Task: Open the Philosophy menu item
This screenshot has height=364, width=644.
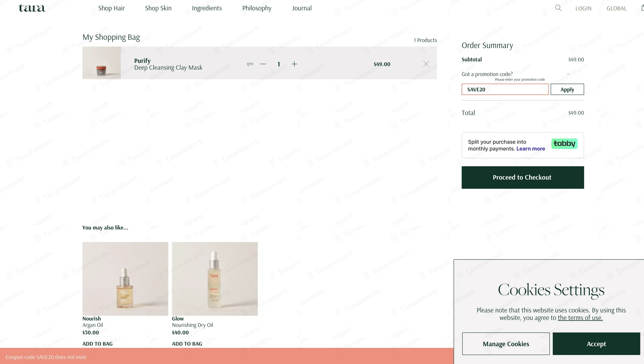Action: click(x=257, y=8)
